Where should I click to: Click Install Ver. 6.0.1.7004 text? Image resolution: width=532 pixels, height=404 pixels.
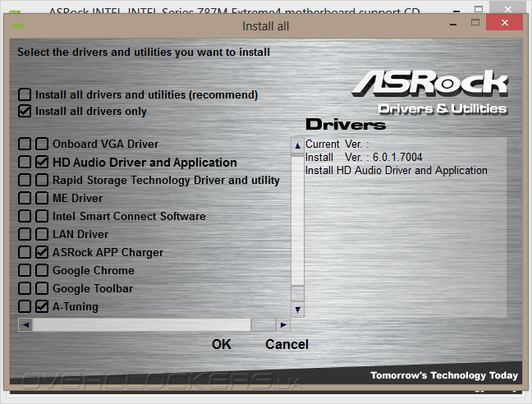pos(364,157)
